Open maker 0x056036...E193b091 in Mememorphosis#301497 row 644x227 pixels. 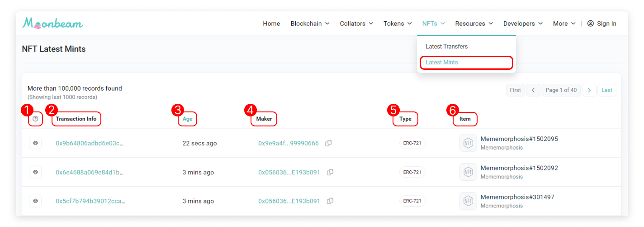click(289, 201)
